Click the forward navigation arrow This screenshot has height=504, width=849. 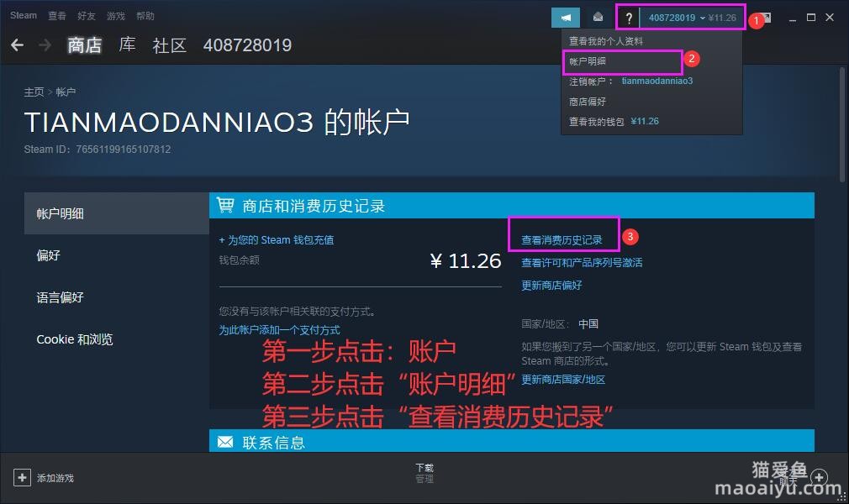(45, 45)
